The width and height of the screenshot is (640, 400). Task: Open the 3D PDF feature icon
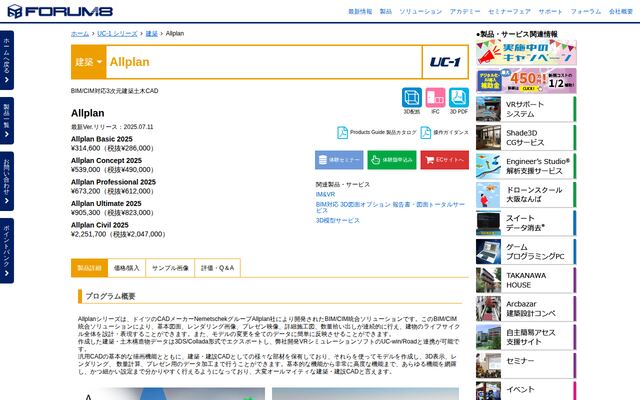459,98
